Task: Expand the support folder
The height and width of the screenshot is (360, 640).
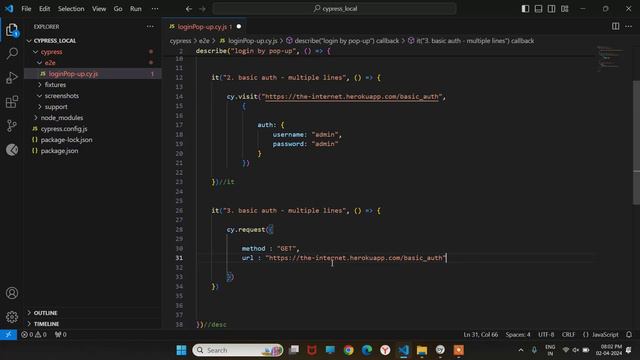Action: 40,107
